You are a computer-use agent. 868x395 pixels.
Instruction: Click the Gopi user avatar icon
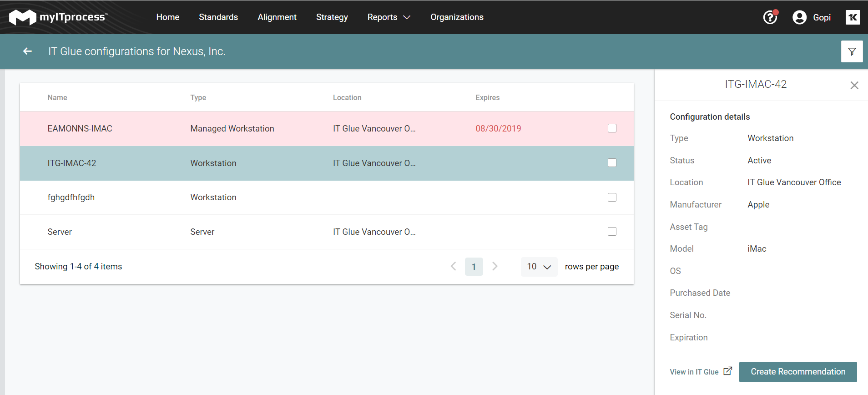(799, 17)
